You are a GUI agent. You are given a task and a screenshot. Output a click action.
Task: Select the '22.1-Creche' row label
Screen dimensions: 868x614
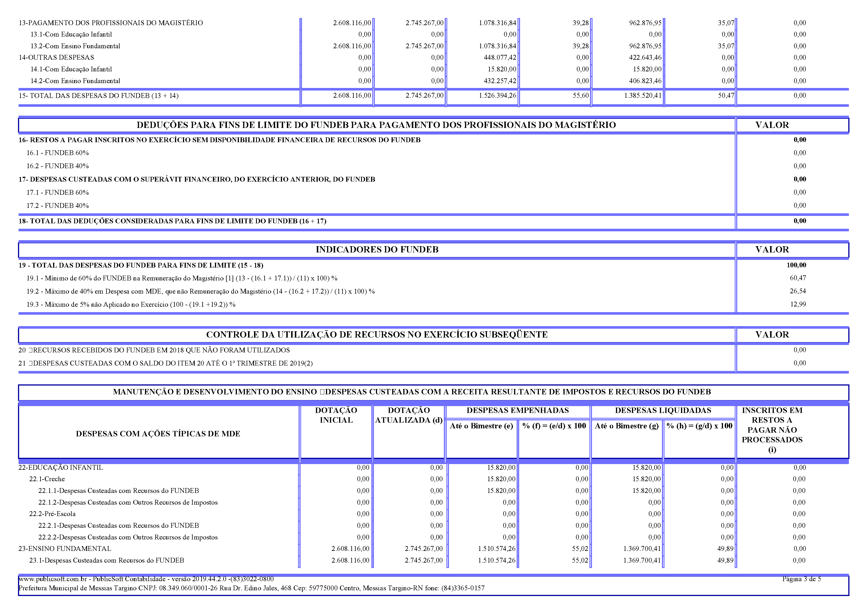tap(47, 479)
